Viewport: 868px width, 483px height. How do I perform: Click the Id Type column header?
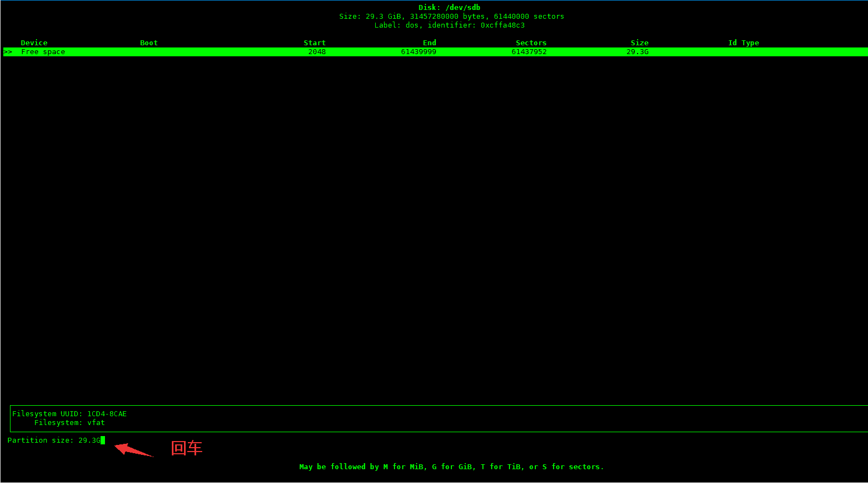pyautogui.click(x=743, y=43)
